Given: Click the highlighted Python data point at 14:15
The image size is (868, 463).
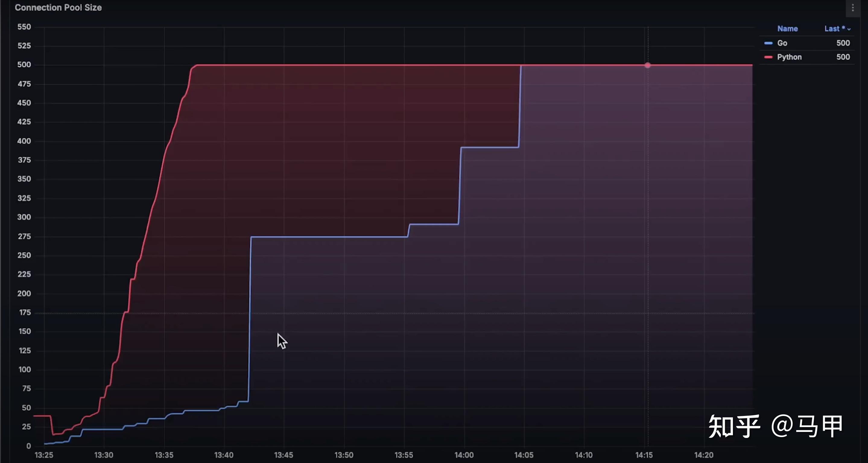Looking at the screenshot, I should [647, 65].
